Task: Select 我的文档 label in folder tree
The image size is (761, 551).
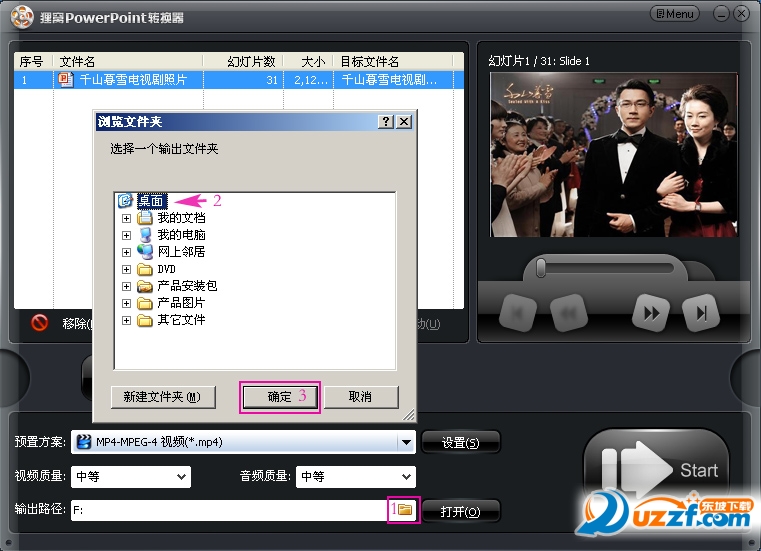Action: point(182,218)
